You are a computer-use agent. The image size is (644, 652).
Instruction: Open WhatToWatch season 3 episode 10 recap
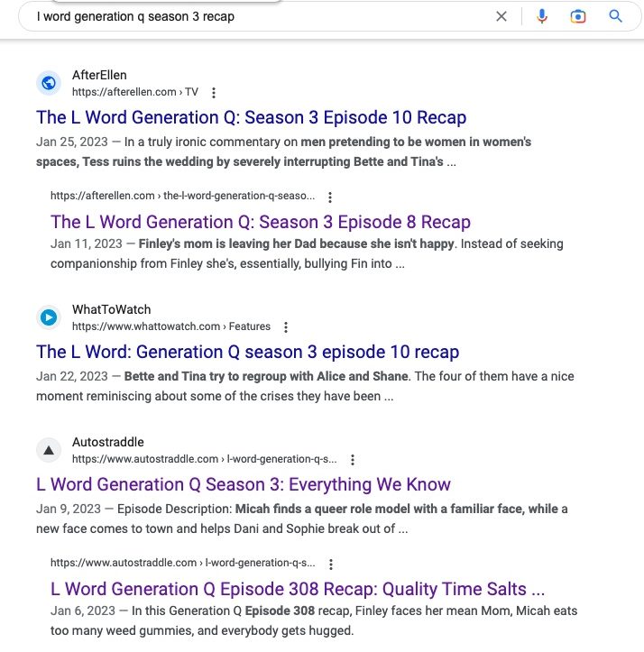click(247, 353)
